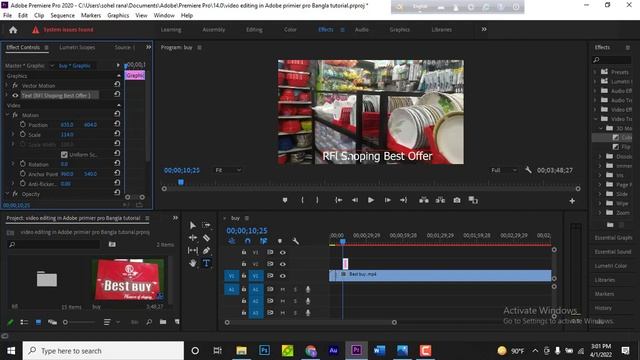Toggle Anchor Point animation stopwatch
Screen dimensions: 640x360
tap(23, 173)
